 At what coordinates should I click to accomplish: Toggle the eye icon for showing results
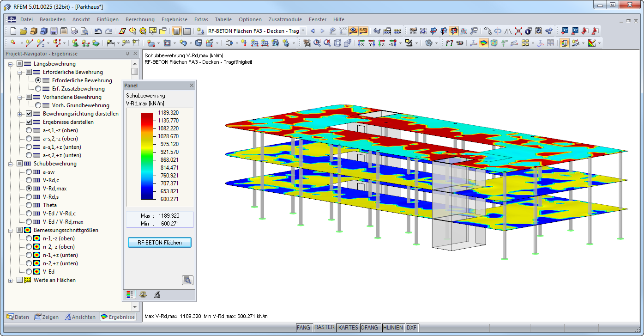353,31
